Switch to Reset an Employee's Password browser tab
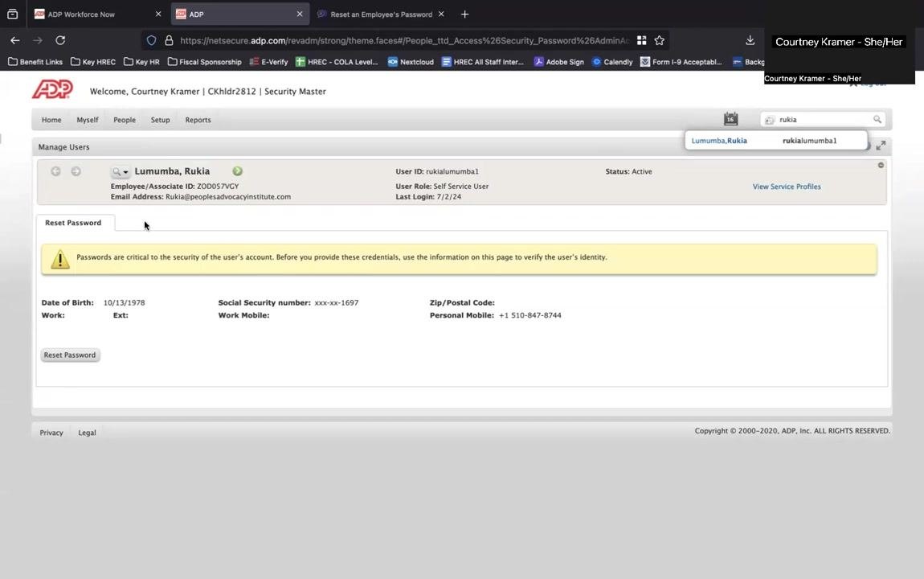924x579 pixels. point(381,14)
